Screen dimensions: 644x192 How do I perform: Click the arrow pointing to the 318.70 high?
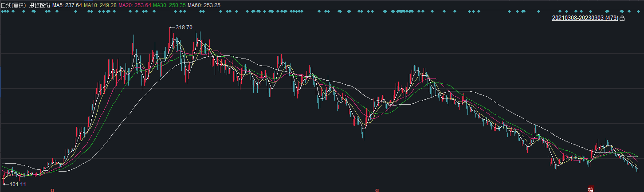click(172, 27)
